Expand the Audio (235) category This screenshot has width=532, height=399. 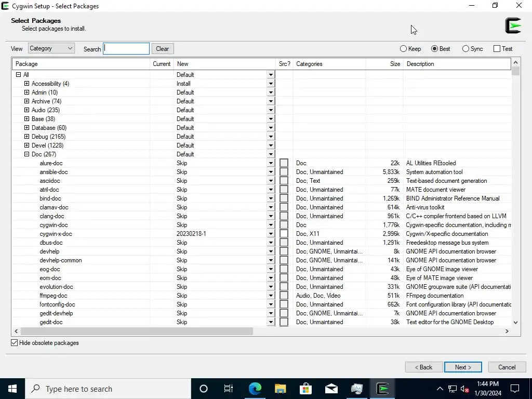pos(27,110)
